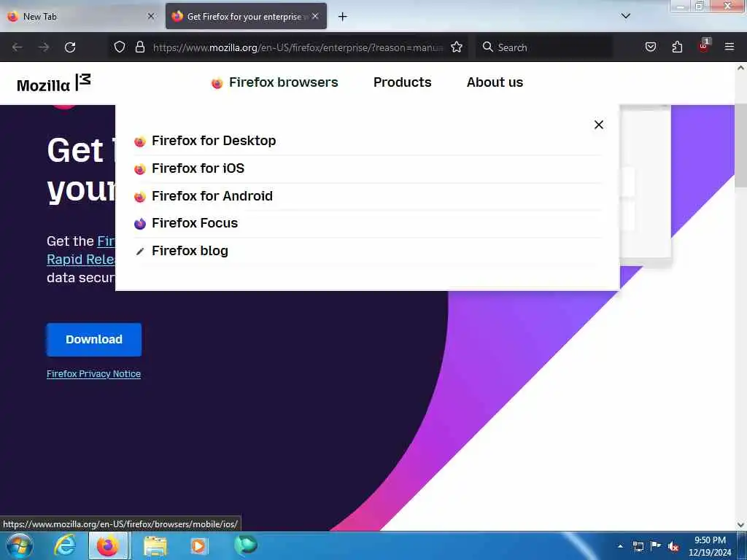Open the Action Center flag icon

[x=656, y=545]
